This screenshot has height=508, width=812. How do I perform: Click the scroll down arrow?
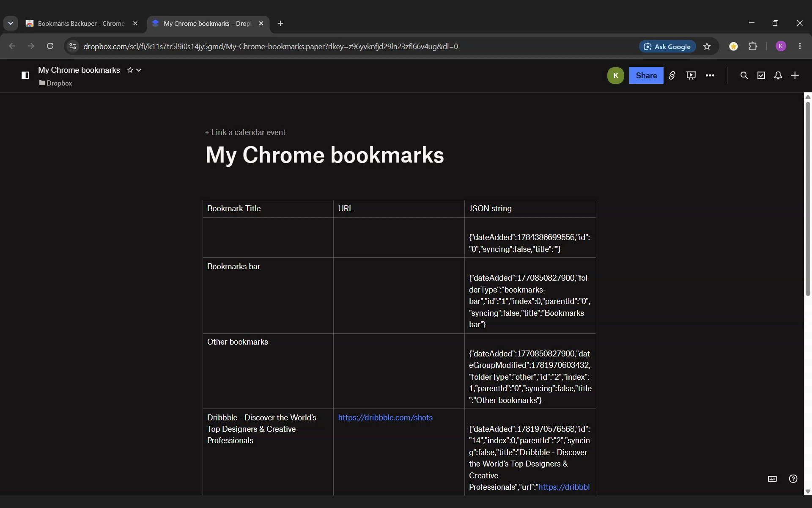808,491
